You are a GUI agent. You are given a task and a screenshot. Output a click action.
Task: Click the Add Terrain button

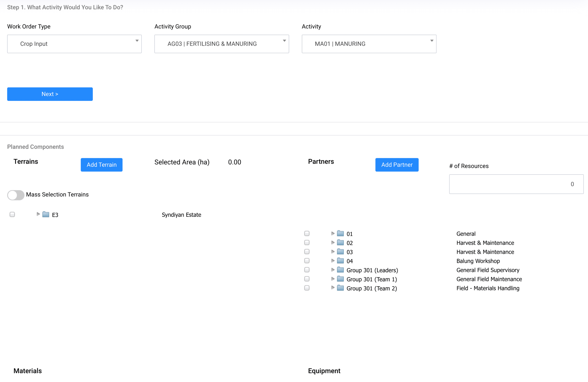(102, 165)
